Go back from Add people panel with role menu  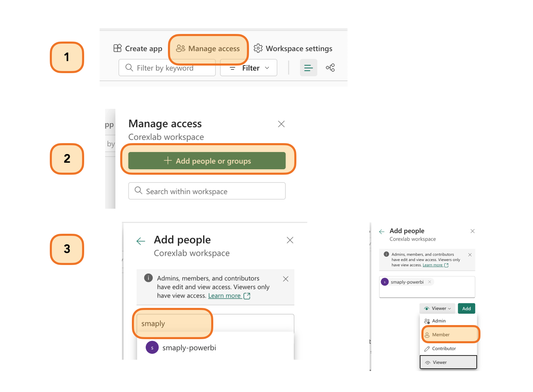(x=382, y=232)
